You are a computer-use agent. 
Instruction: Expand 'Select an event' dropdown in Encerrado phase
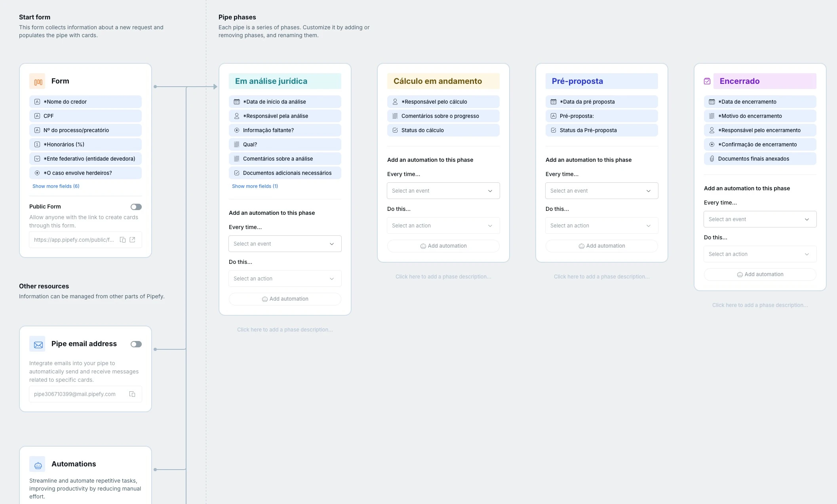coord(760,219)
